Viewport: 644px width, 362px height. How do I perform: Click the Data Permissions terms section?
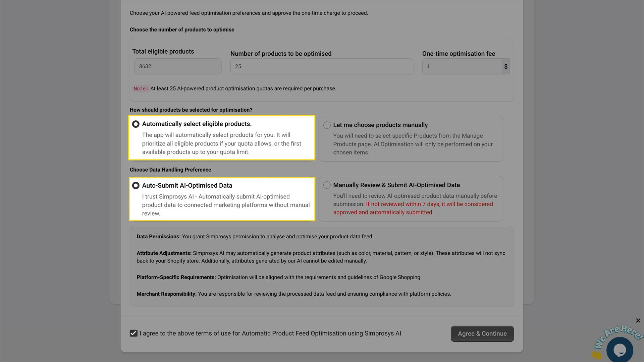255,236
